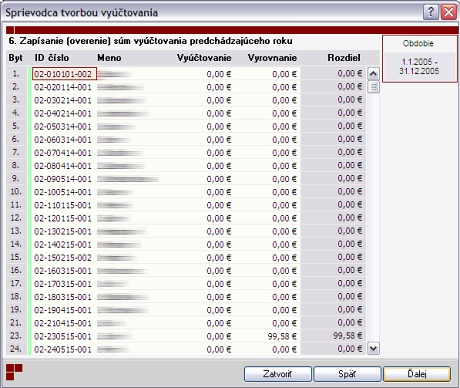Click the 99,58 € Vyrovnanie value
The image size is (460, 388).
(x=282, y=336)
